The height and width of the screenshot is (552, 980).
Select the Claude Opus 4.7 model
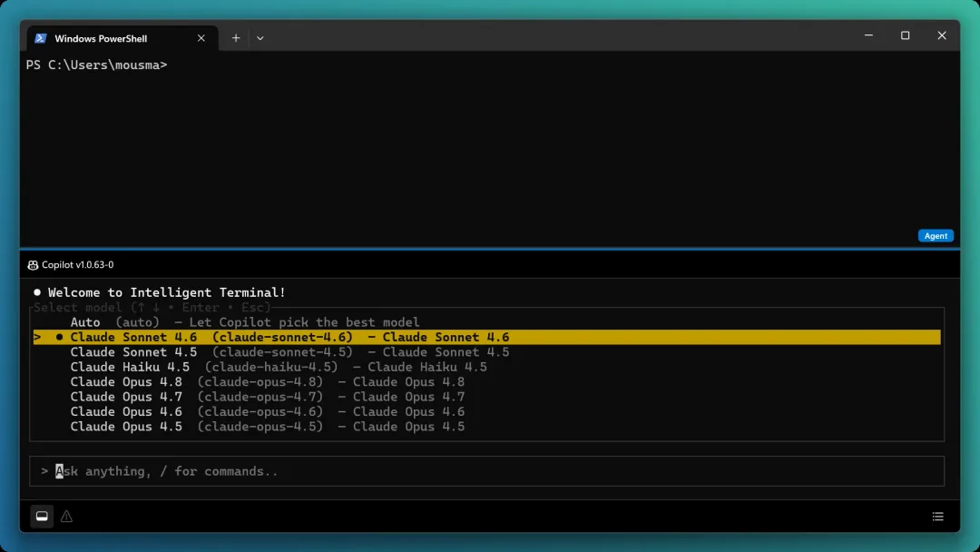[486, 397]
